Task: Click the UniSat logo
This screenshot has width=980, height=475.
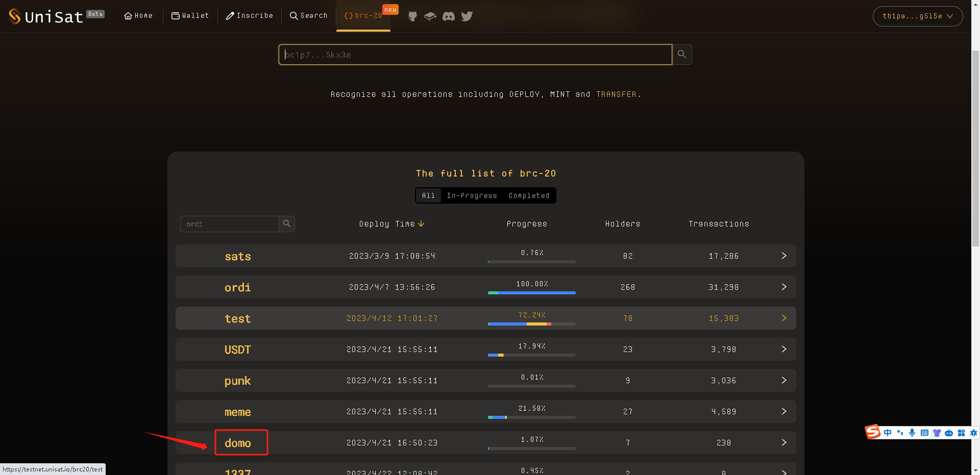Action: (46, 16)
